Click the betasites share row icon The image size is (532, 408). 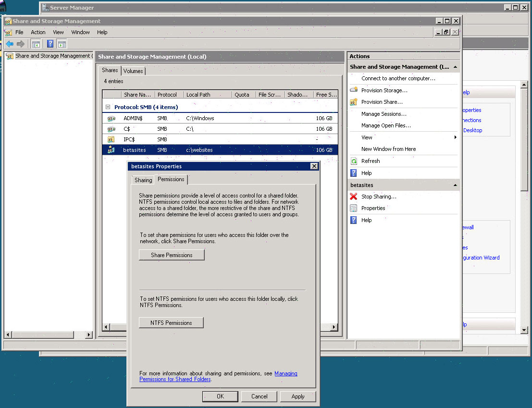pyautogui.click(x=111, y=149)
